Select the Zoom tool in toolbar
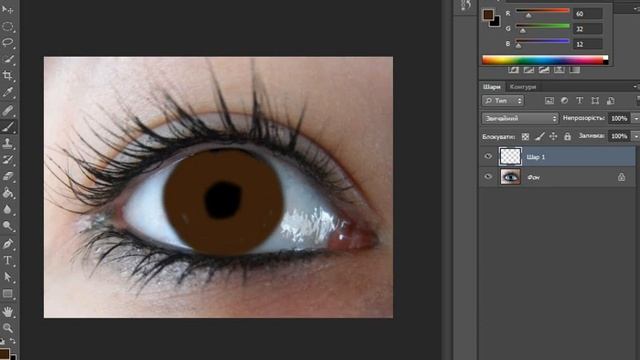This screenshot has height=360, width=640. tap(7, 328)
